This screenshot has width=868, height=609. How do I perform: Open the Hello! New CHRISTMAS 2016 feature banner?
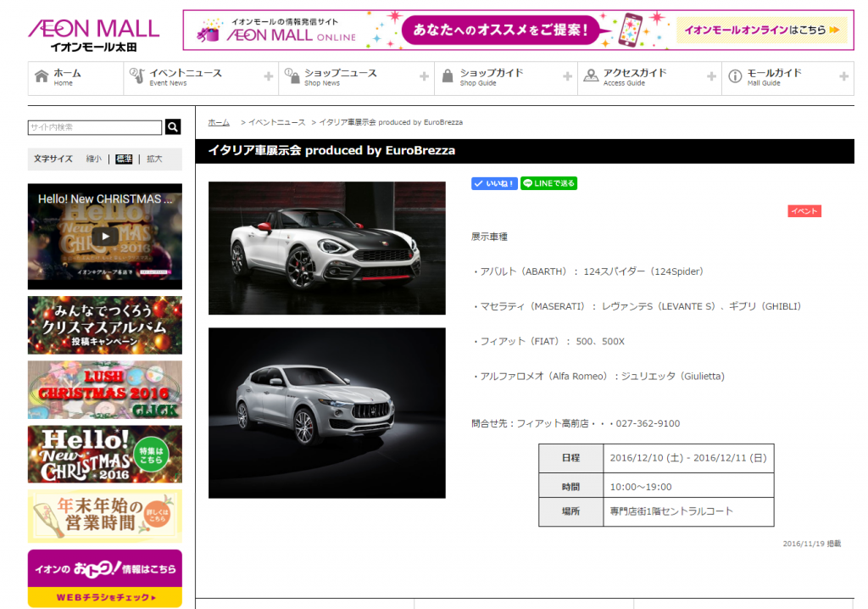tap(104, 455)
